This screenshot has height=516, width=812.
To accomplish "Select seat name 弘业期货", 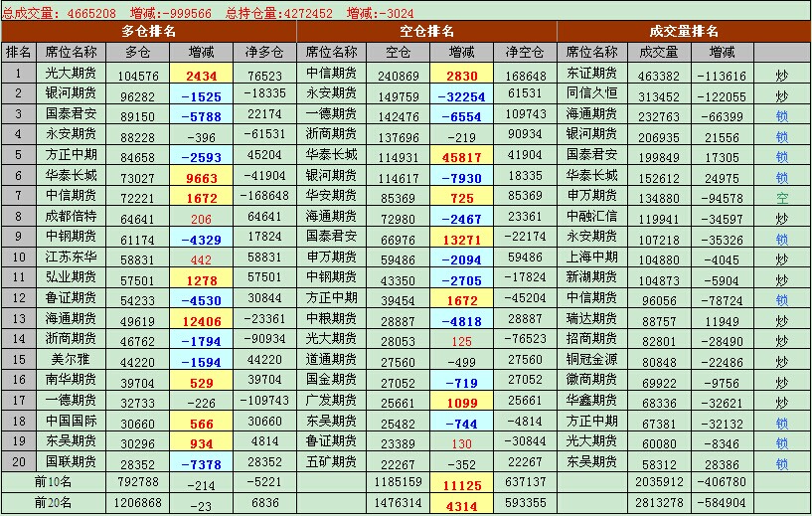I will pyautogui.click(x=71, y=277).
